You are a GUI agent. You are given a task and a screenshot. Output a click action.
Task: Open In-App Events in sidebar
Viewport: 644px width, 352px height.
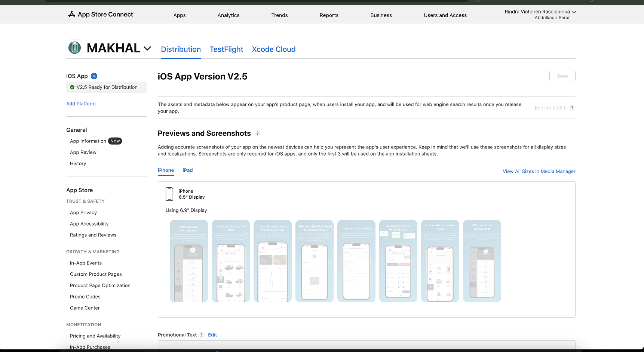point(86,263)
